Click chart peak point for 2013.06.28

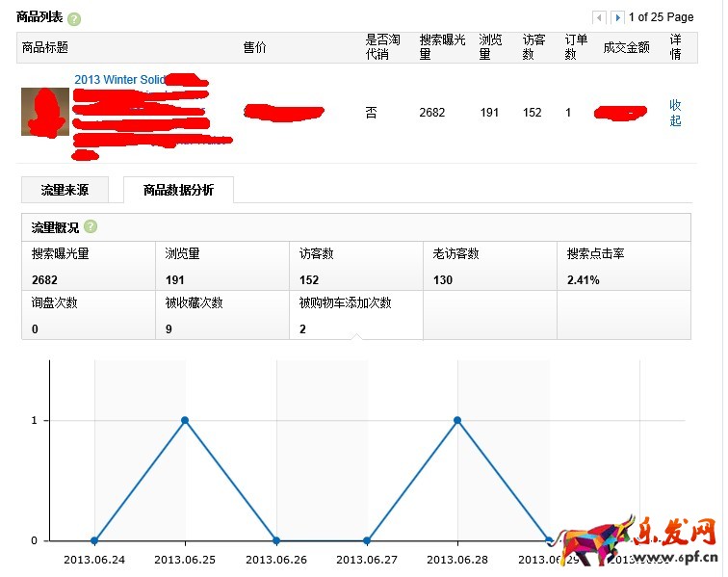(457, 420)
